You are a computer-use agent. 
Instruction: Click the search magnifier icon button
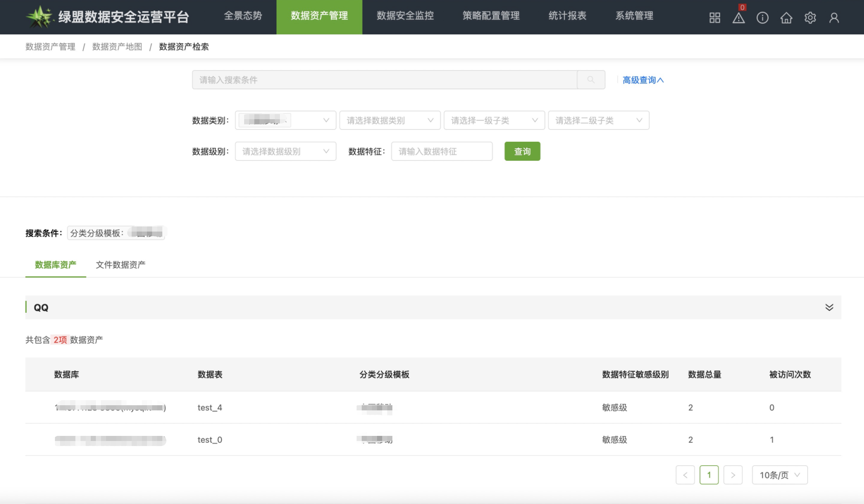click(590, 80)
